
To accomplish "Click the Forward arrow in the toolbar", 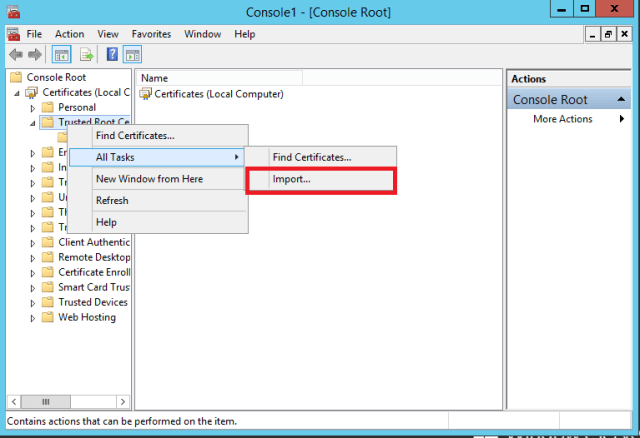I will [x=33, y=54].
